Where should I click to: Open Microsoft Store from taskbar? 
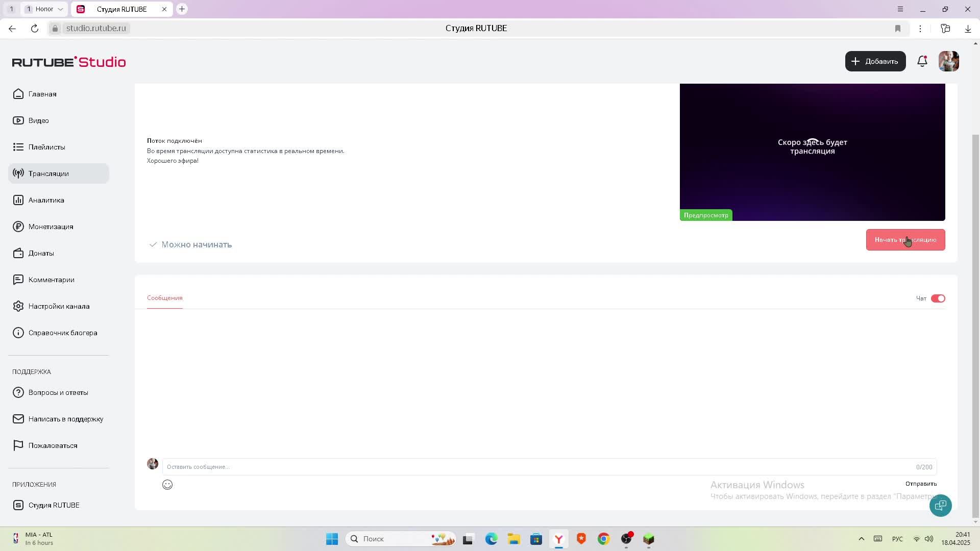[x=536, y=539]
